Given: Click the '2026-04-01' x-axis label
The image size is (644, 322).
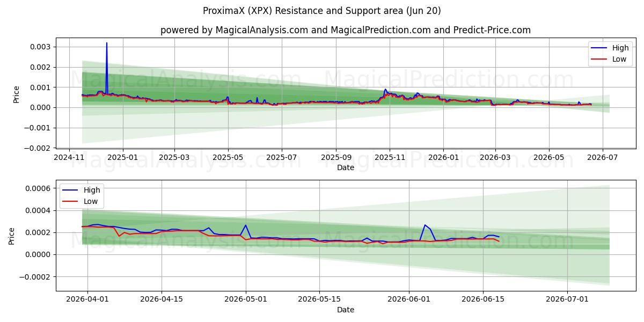Looking at the screenshot, I should coord(88,301).
